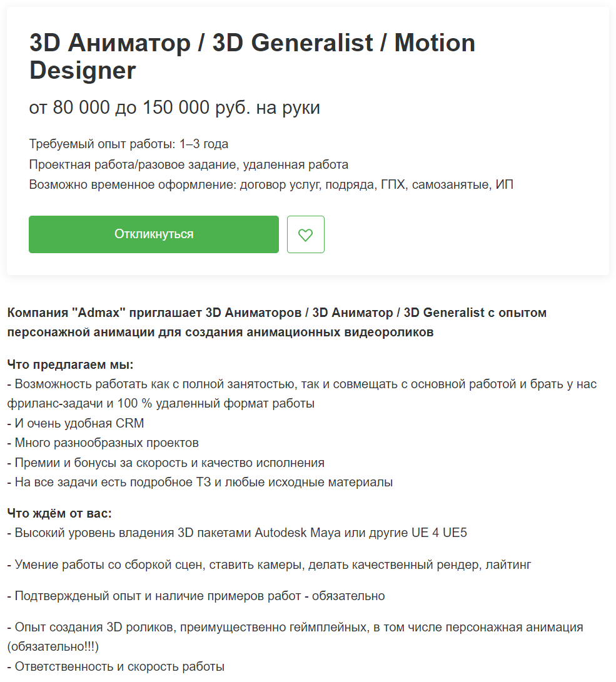Screen dimensions: 616x682
Task: Click the bullet about подробное ТЗ
Action: click(201, 482)
